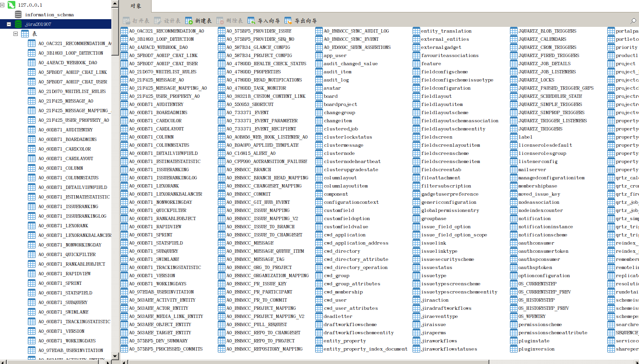Select AO_97EDAB_USERINVITATION in the left tree

point(71,350)
